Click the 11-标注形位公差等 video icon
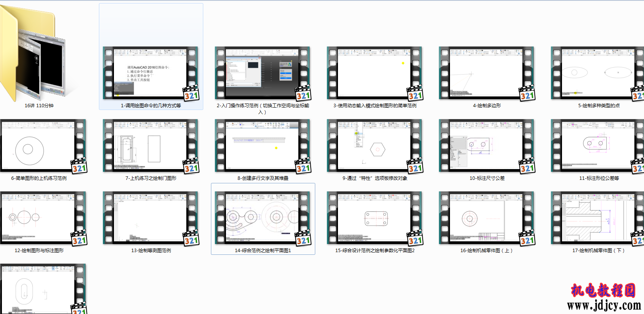644x314 pixels. click(x=597, y=146)
